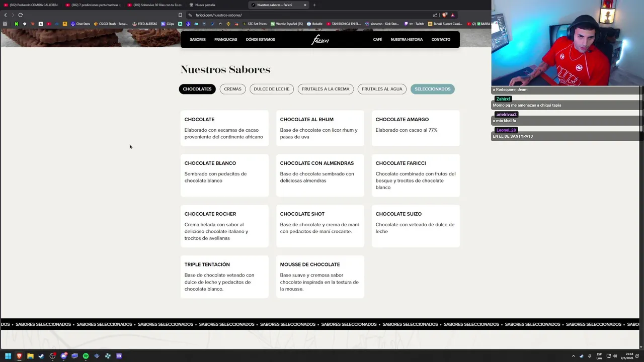Screen dimensions: 644x362
Task: Click the volume speaker icon in system tray
Action: pos(615,356)
